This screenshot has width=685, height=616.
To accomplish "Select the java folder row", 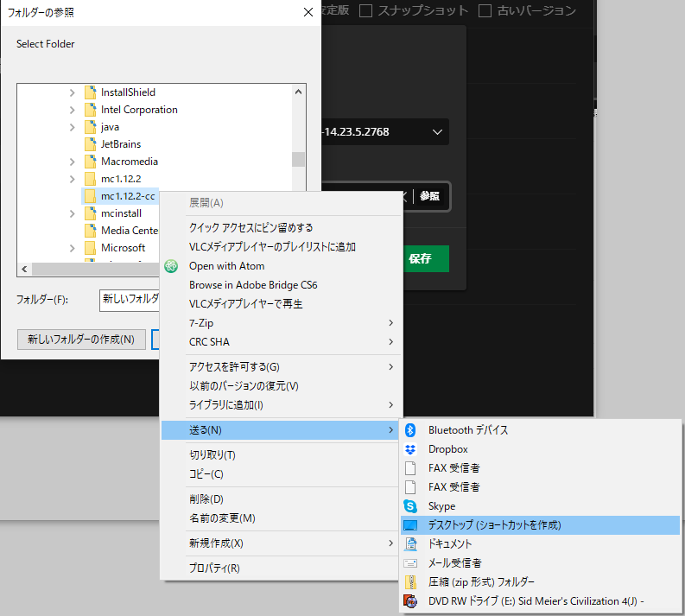I will 110,127.
